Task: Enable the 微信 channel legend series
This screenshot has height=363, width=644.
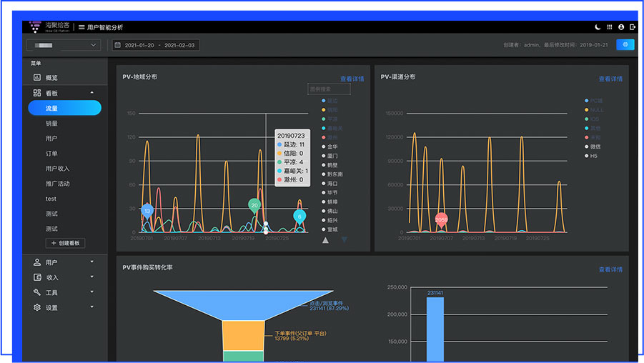Action: 593,146
